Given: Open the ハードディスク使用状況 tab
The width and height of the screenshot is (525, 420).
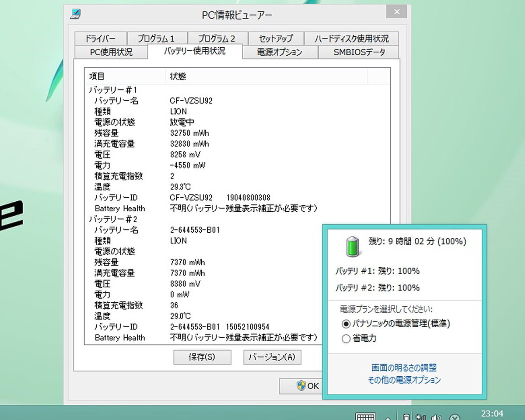Looking at the screenshot, I should (x=351, y=38).
